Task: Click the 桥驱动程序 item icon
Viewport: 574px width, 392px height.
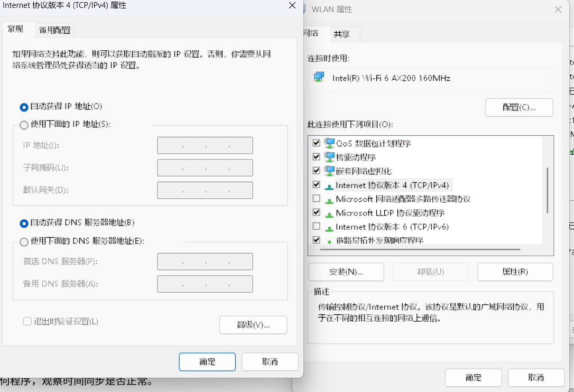Action: [x=329, y=157]
